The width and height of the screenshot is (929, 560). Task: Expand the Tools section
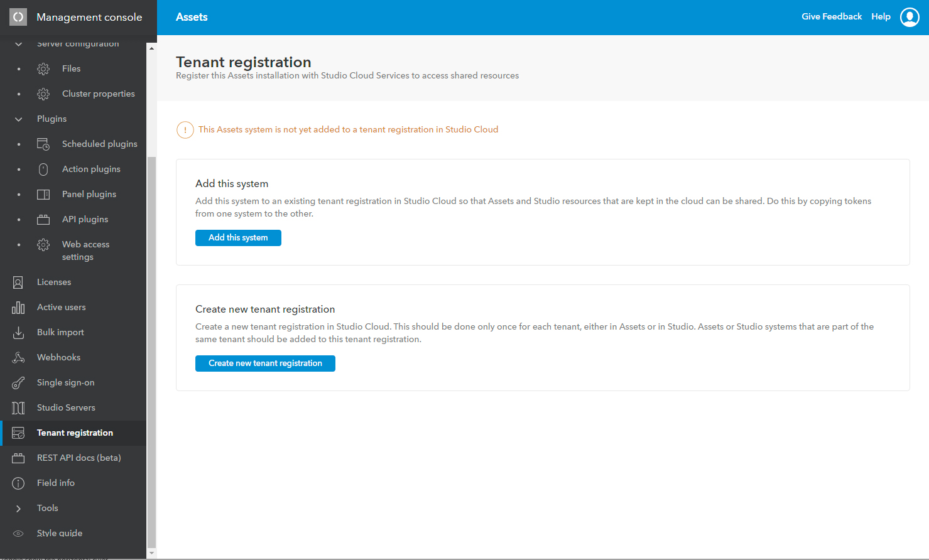(x=19, y=508)
